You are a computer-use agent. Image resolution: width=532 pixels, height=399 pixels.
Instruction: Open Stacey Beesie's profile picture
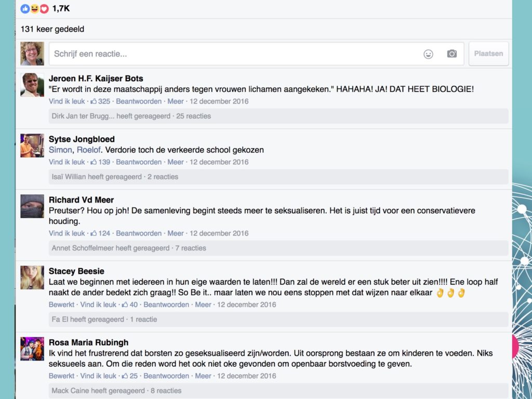point(32,277)
